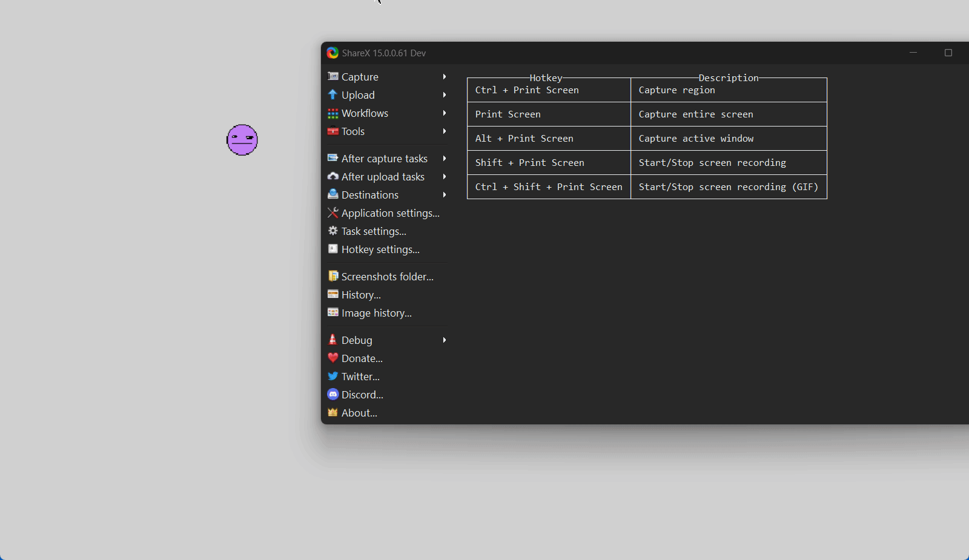Open Task settings from the menu
Image resolution: width=969 pixels, height=560 pixels.
[x=373, y=231]
